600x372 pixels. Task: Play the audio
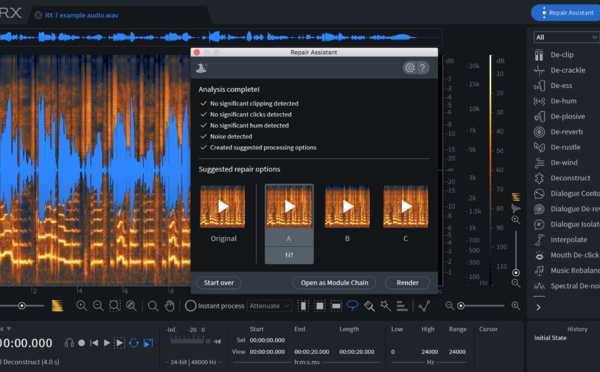(107, 343)
